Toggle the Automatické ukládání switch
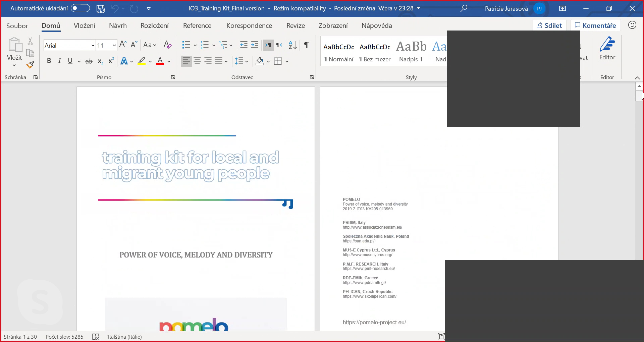Image resolution: width=644 pixels, height=342 pixels. tap(80, 8)
